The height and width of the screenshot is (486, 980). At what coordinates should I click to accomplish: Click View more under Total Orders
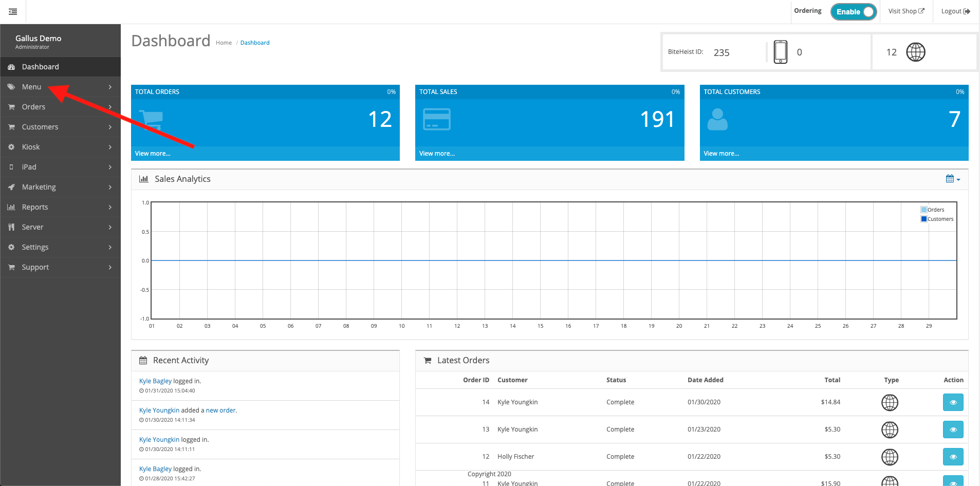tap(153, 154)
